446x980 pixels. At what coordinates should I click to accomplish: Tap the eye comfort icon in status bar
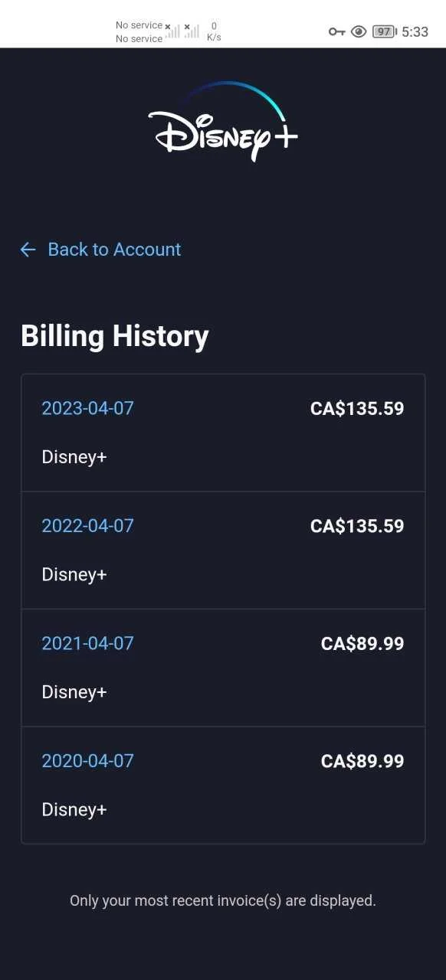pos(359,31)
